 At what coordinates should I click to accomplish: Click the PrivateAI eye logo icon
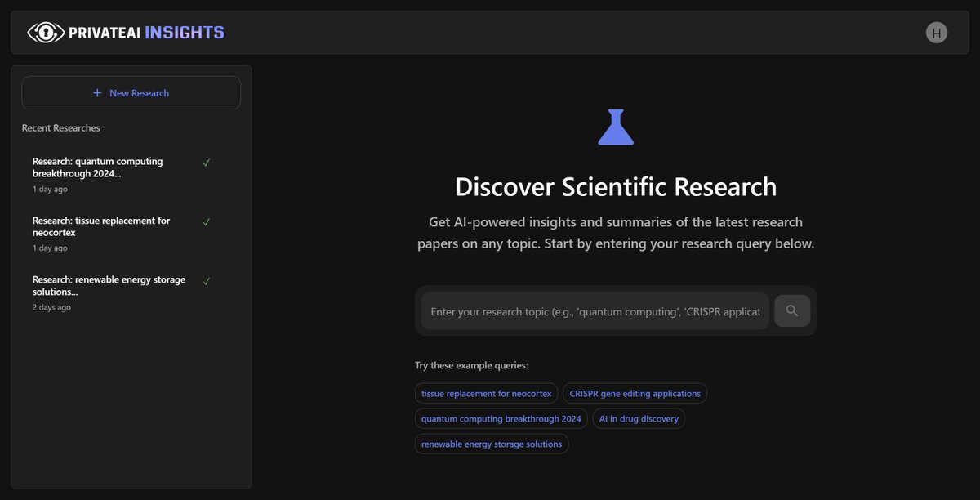(46, 33)
